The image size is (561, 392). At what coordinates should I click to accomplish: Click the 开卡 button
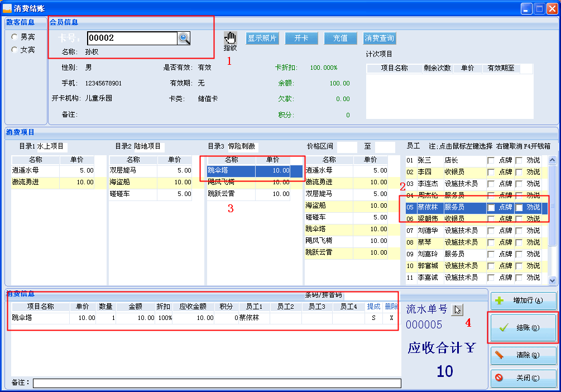coord(301,38)
